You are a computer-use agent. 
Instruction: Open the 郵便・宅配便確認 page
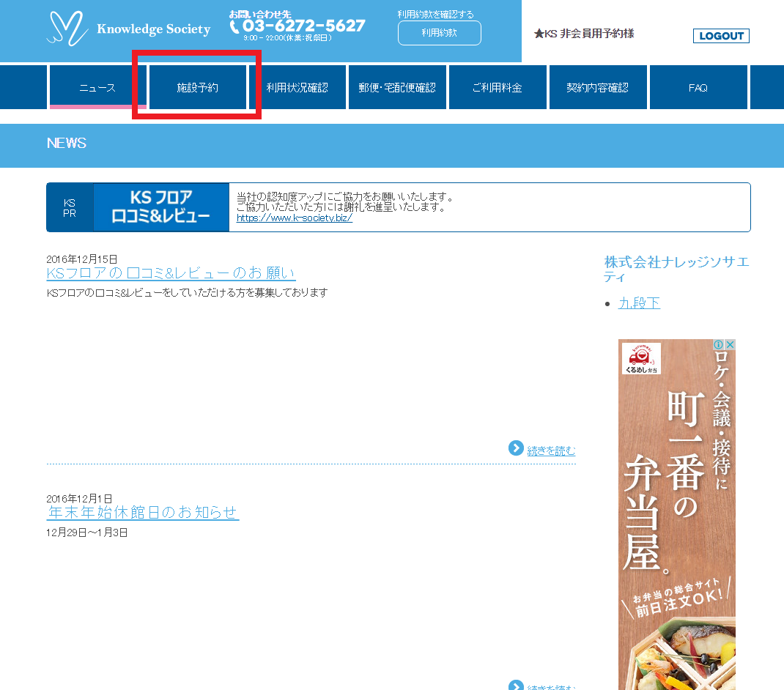pos(397,87)
